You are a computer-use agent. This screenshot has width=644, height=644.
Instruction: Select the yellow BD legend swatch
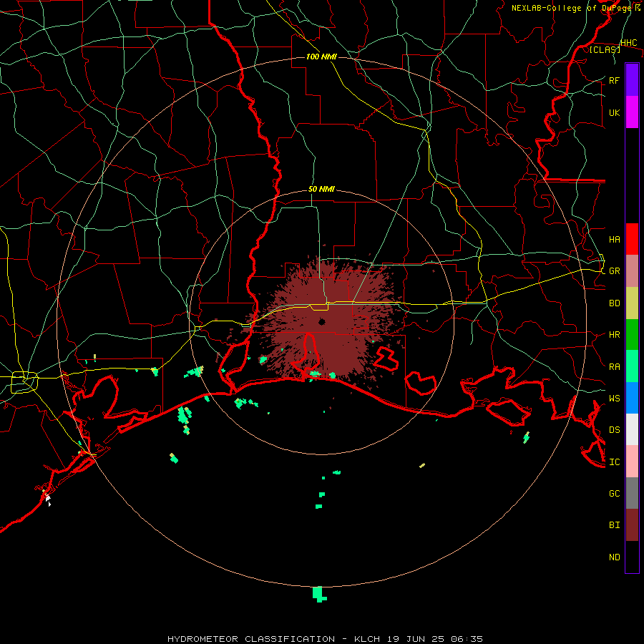coord(632,303)
